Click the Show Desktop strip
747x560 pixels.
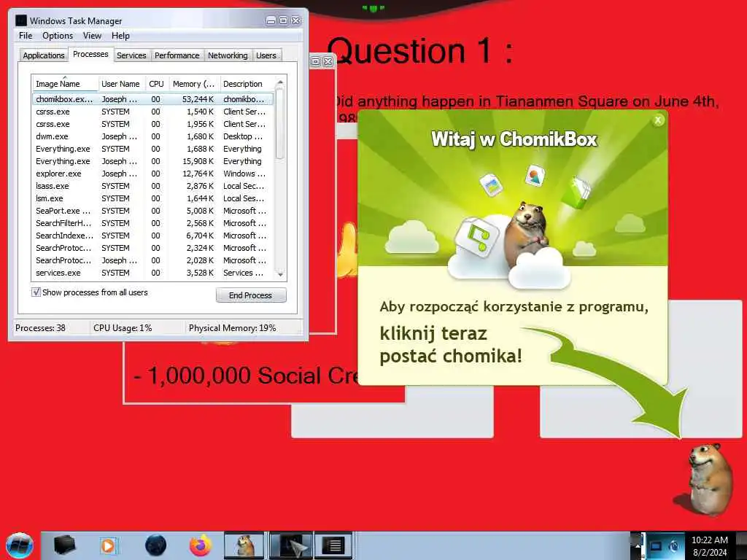[x=741, y=545]
